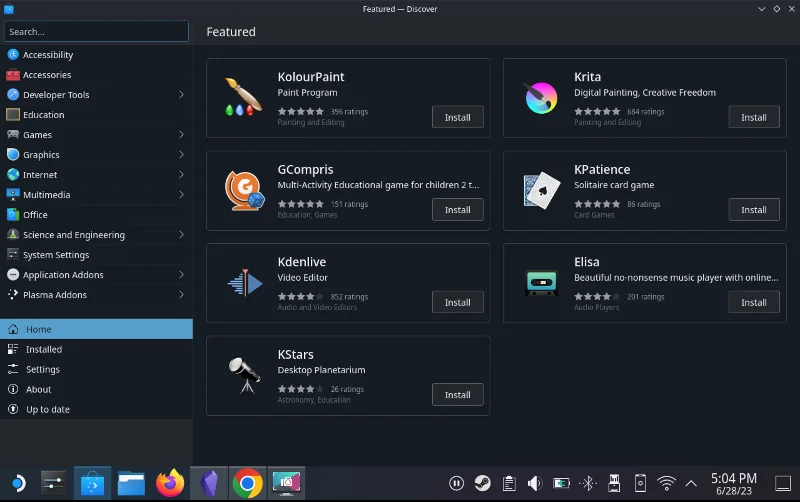Install Krita

click(x=754, y=117)
